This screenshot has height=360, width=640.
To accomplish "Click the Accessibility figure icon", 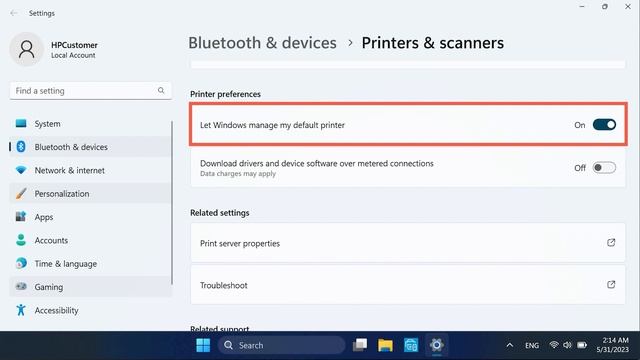I will click(x=21, y=310).
